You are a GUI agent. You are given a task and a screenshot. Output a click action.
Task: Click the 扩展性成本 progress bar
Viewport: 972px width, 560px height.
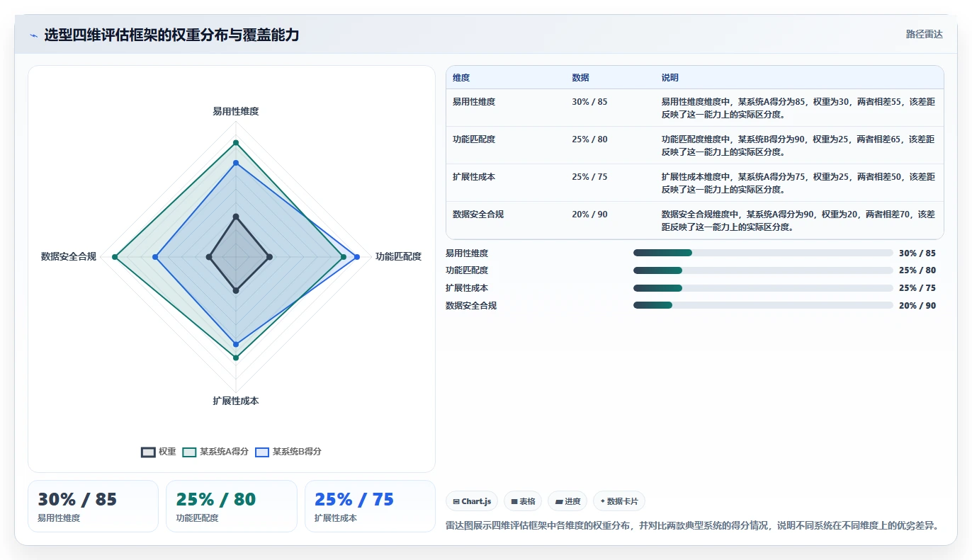coord(763,288)
